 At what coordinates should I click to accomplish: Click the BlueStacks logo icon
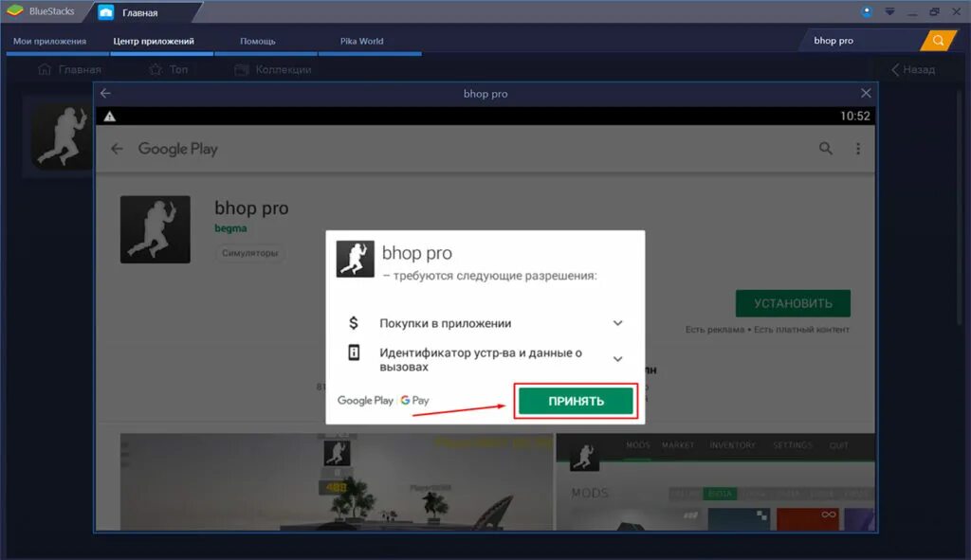[x=14, y=11]
